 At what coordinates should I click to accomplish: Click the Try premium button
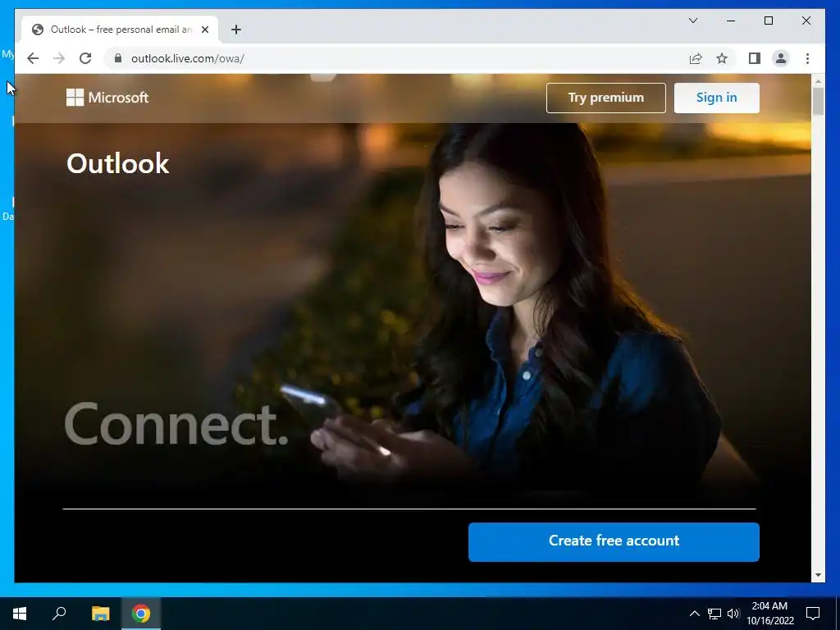[606, 98]
